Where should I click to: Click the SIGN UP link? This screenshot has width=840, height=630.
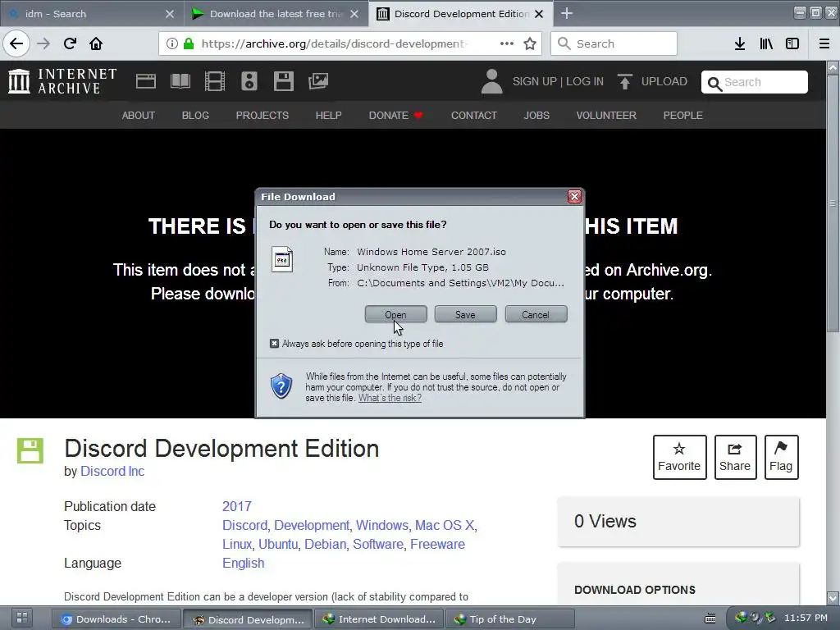coord(535,81)
